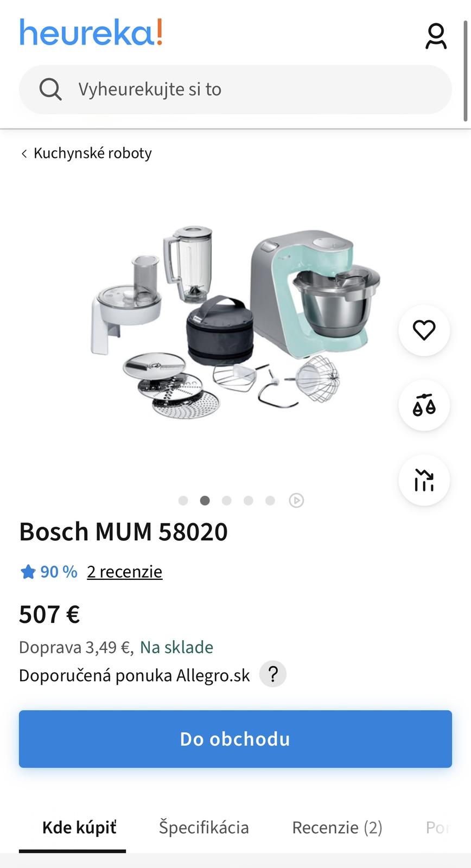Viewport: 471px width, 868px height.
Task: Play product video from carousel icon
Action: [x=296, y=500]
